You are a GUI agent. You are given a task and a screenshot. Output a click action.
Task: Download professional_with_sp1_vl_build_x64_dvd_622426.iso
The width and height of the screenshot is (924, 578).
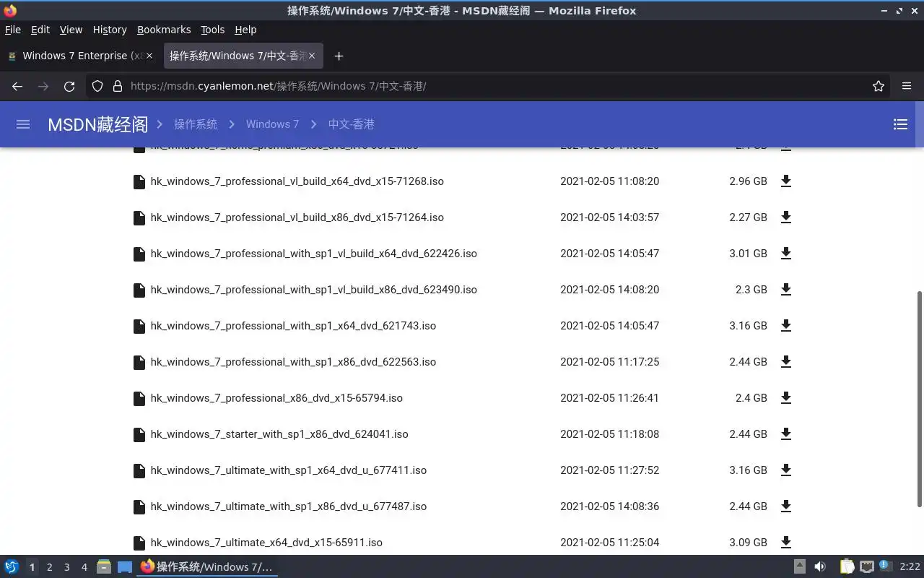(786, 254)
